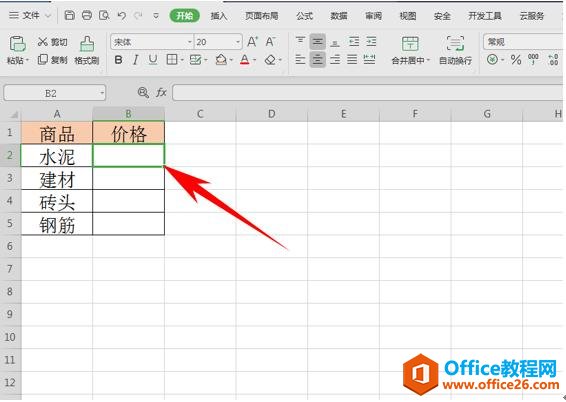This screenshot has height=402, width=566.
Task: Open the currency symbol dropdown arrow
Action: (x=502, y=60)
